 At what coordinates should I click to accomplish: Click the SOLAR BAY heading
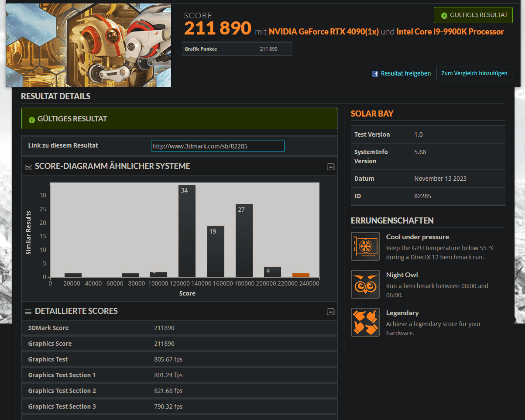[372, 114]
